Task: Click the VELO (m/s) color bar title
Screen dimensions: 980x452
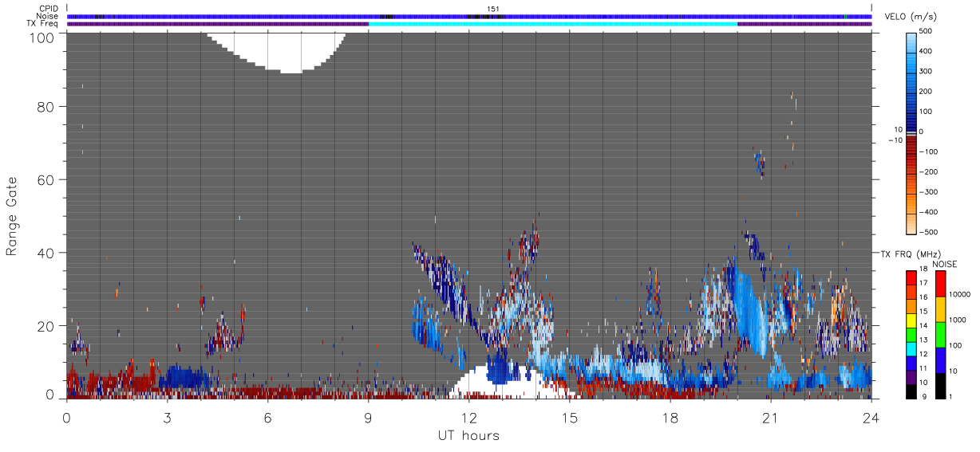Action: 911,18
